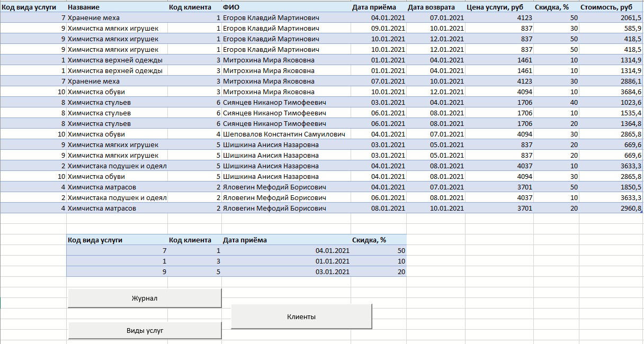Select the Стоимость, руб header cell
Image resolution: width=644 pixels, height=344 pixels.
pos(611,7)
